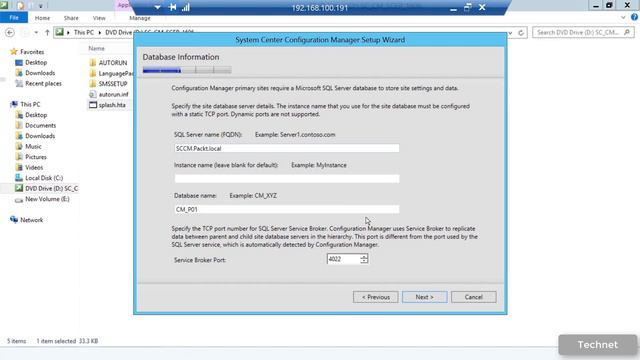
Task: Open Desktop under Favorites
Action: 36,62
